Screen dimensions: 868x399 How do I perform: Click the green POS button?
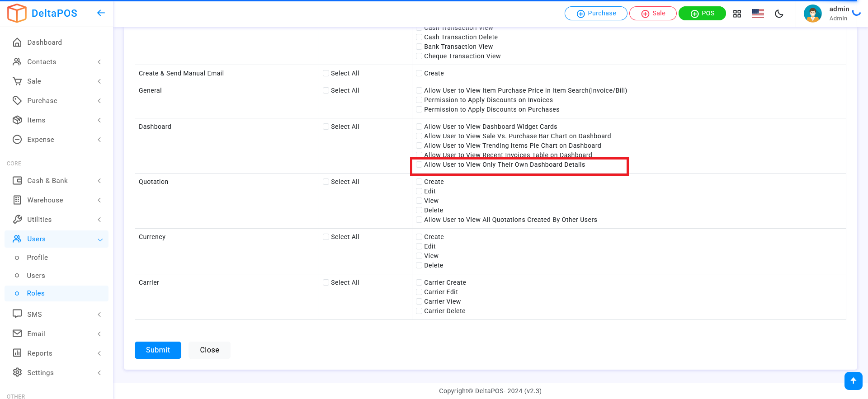click(702, 14)
